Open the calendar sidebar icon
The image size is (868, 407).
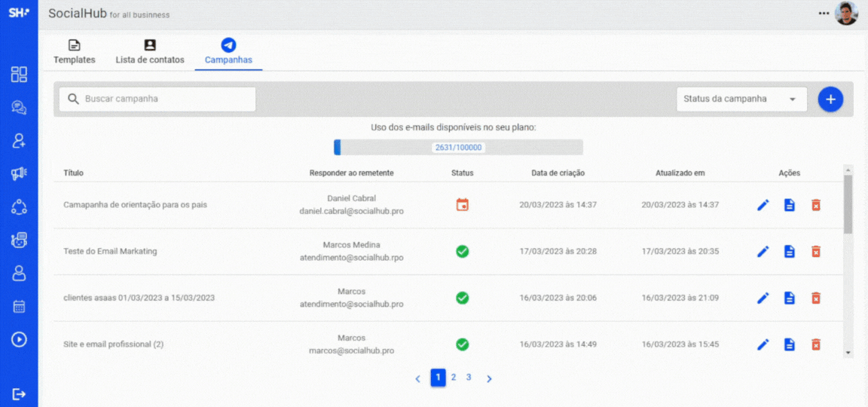tap(19, 306)
